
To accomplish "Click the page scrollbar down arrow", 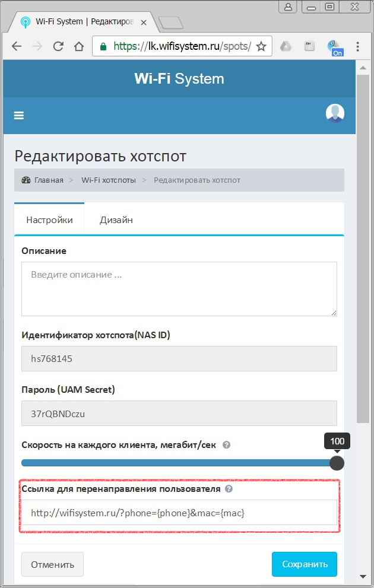I will (x=363, y=576).
